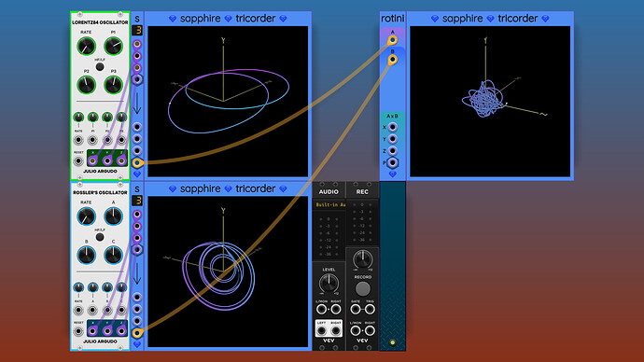Click the Rossler RATE knob
Viewport: 644px width, 362px height.
point(86,216)
